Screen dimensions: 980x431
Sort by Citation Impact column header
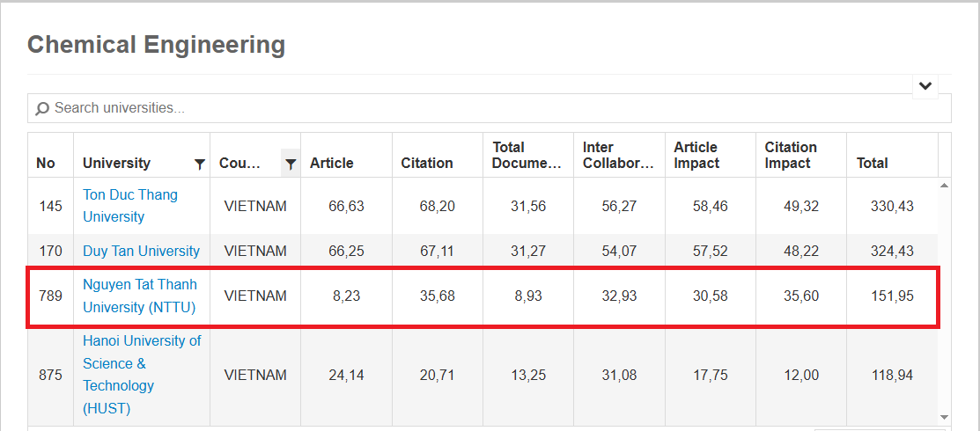[791, 156]
